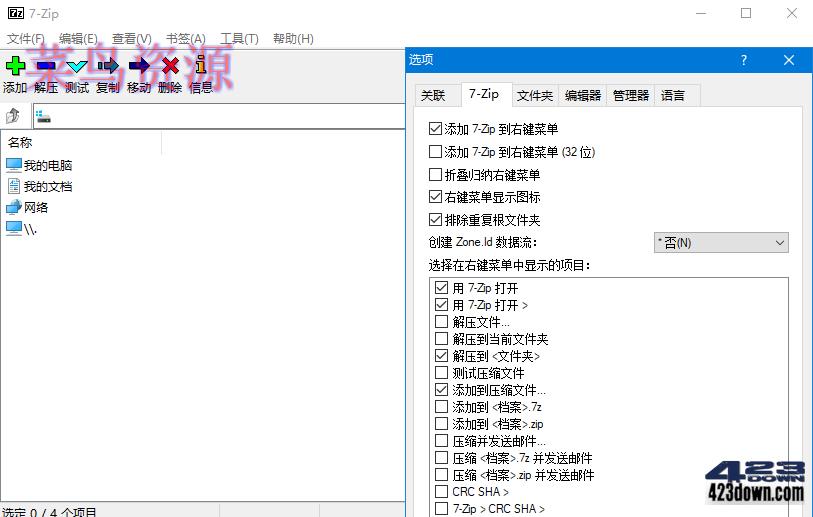This screenshot has height=517, width=813.
Task: Check the 解压文件... item
Action: (441, 322)
